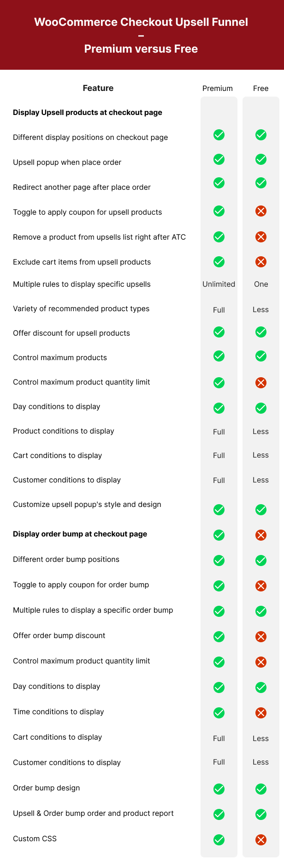The height and width of the screenshot is (868, 284).
Task: Click Free checkmark for Different order bump positions
Action: click(261, 561)
